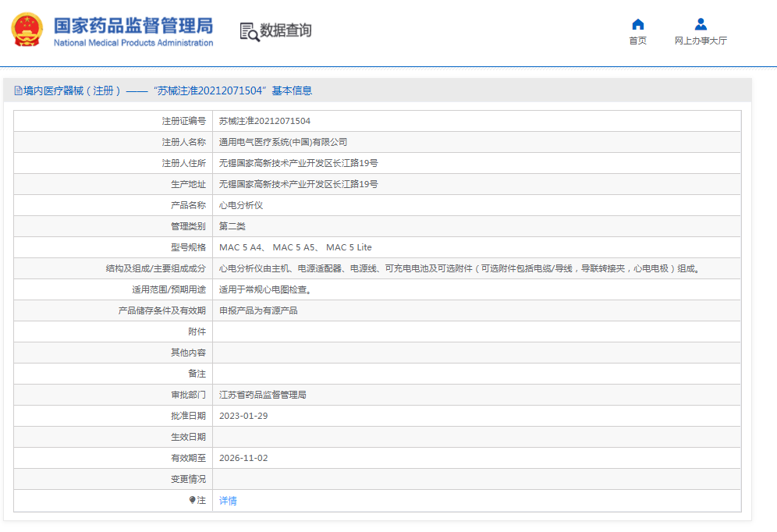Click approving department 江苏省药品监督管理局

[262, 395]
